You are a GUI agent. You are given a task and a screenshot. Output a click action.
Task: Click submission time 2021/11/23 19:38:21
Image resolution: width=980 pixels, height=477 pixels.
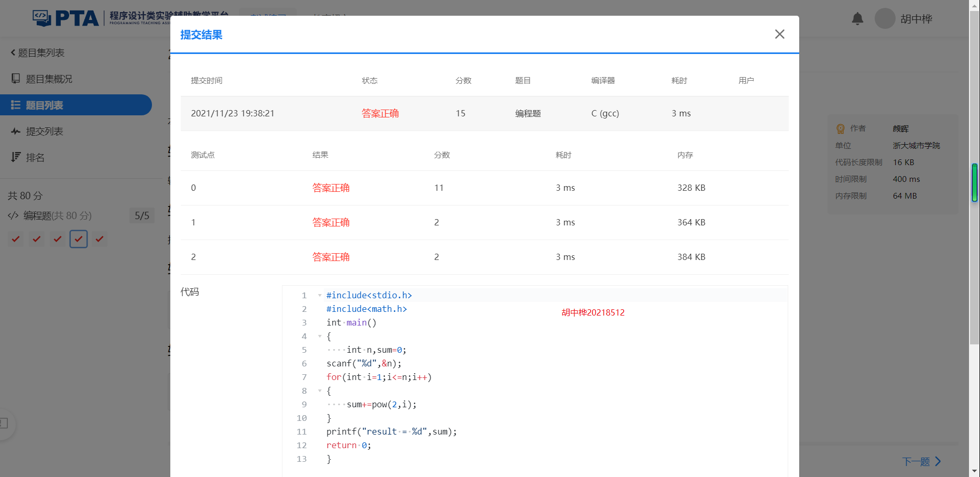coord(233,113)
